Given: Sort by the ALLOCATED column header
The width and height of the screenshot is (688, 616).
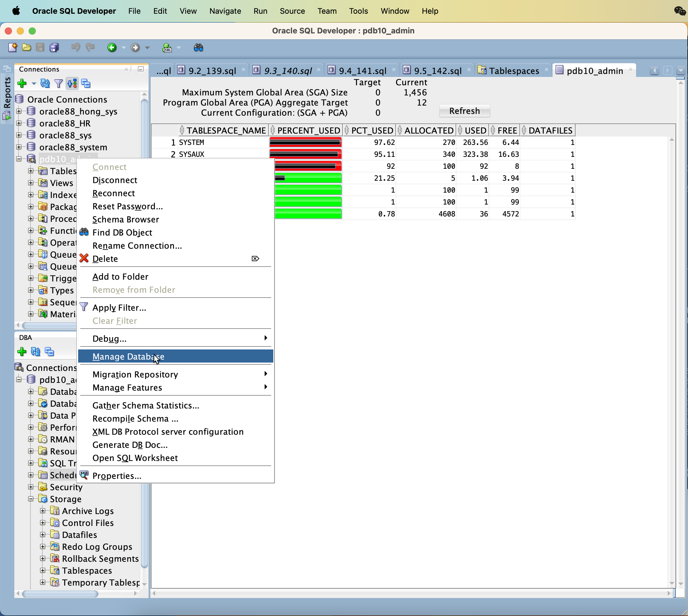Looking at the screenshot, I should [x=426, y=130].
